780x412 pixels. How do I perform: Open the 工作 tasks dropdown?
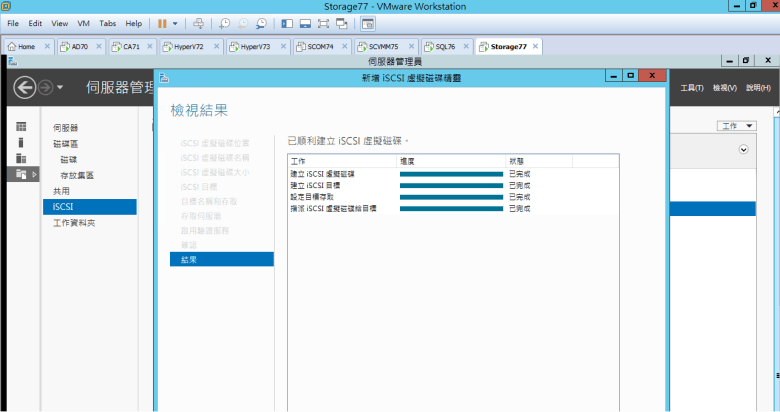(x=737, y=126)
